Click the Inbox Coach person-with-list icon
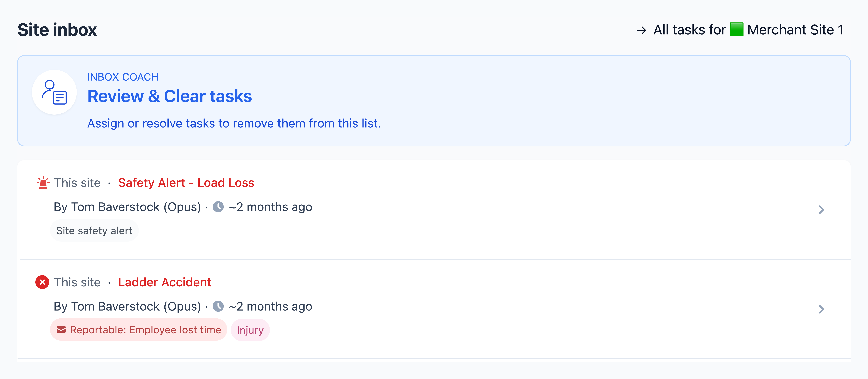Image resolution: width=868 pixels, height=379 pixels. pos(54,92)
